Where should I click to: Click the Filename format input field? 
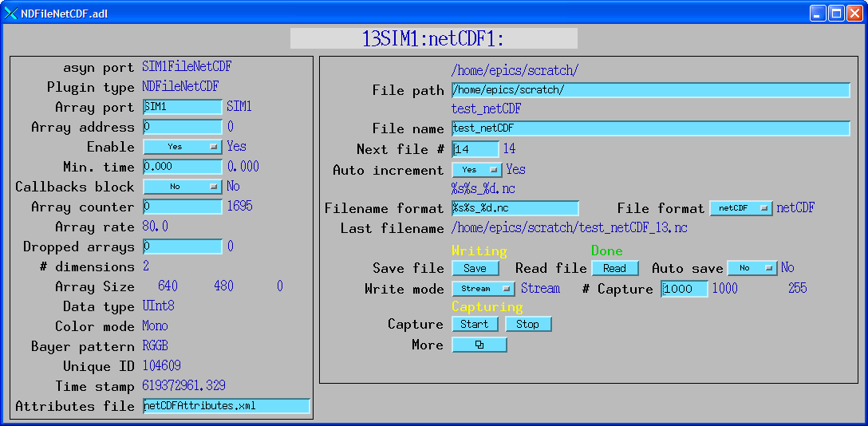click(515, 208)
